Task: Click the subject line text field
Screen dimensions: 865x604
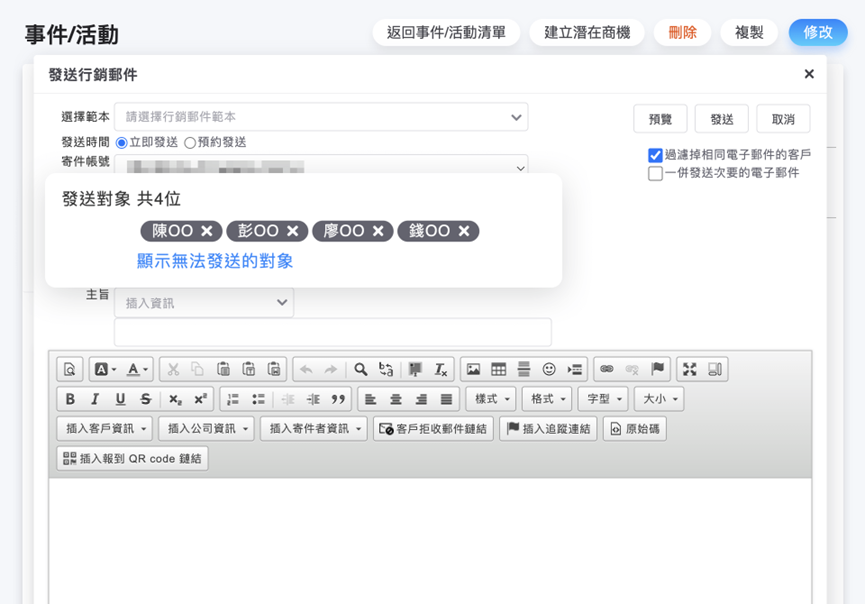Action: [332, 332]
